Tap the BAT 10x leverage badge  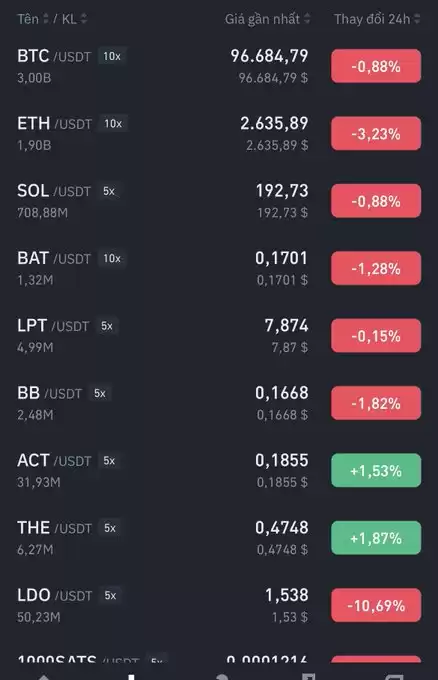pos(112,258)
